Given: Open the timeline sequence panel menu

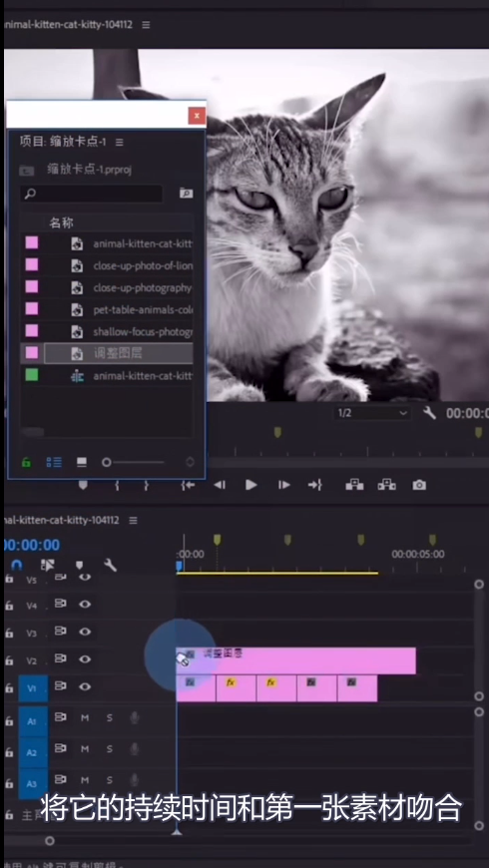Looking at the screenshot, I should pos(133,521).
